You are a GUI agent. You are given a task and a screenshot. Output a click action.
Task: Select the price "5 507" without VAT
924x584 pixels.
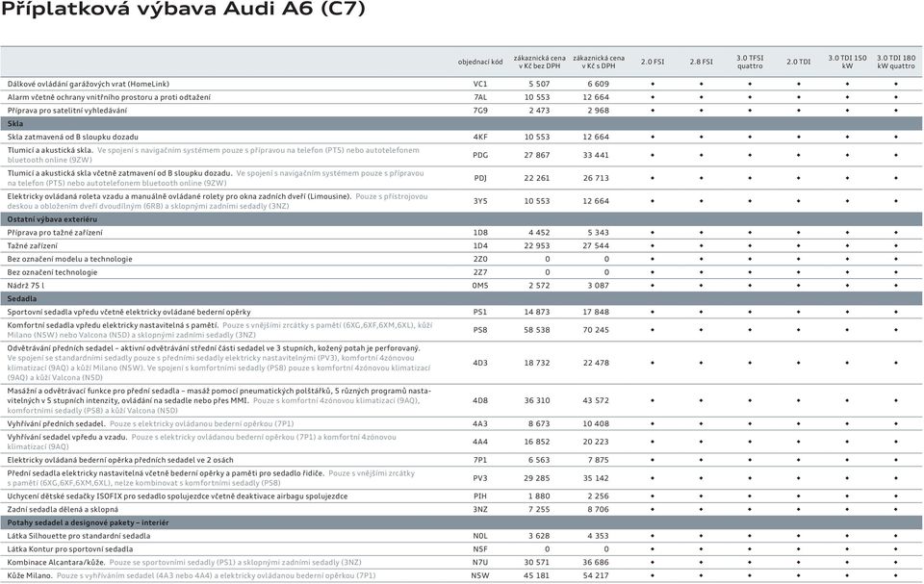pos(539,85)
